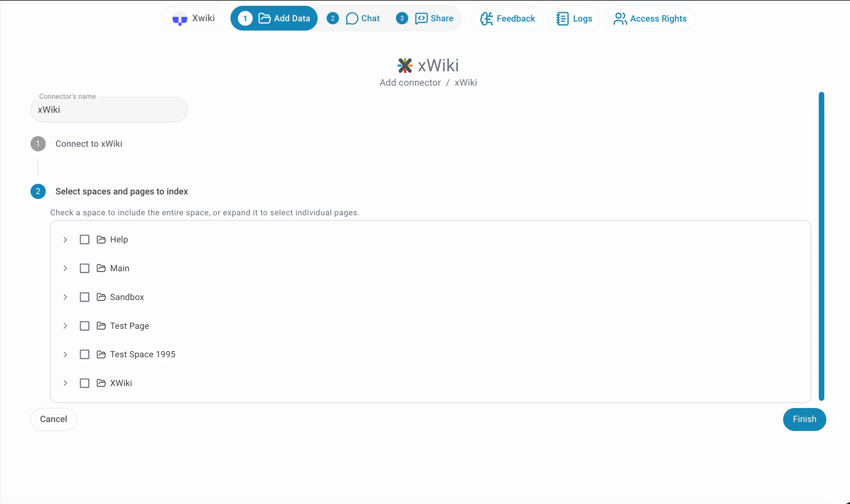Click the Feedback brain icon

[486, 19]
